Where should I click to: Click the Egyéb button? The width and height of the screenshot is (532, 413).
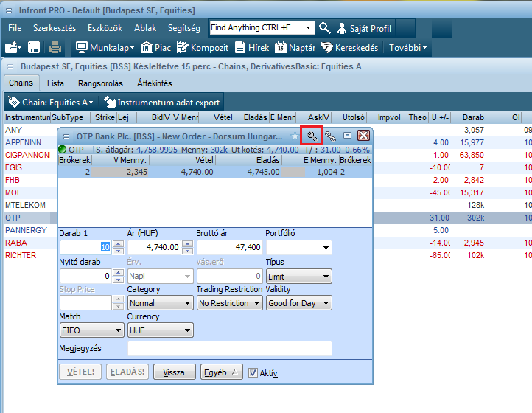pos(222,372)
